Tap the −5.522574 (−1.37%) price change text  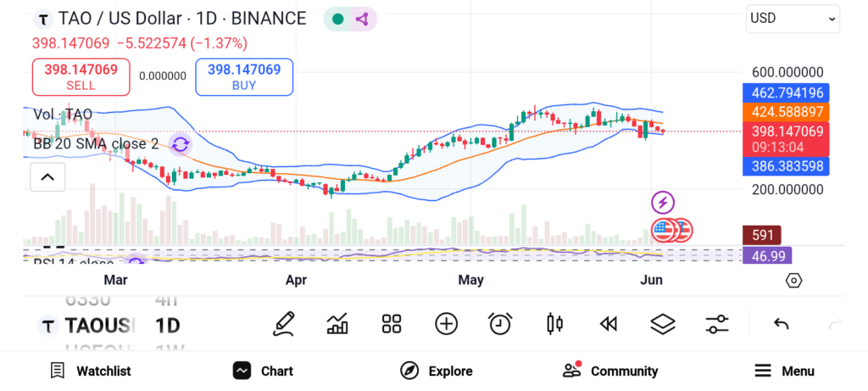coord(182,43)
